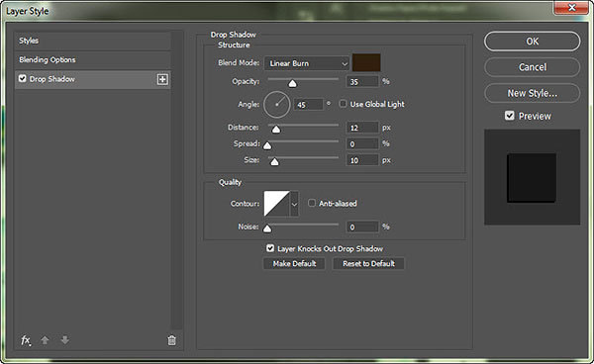This screenshot has width=594, height=364.
Task: Click Make Default button
Action: [294, 263]
